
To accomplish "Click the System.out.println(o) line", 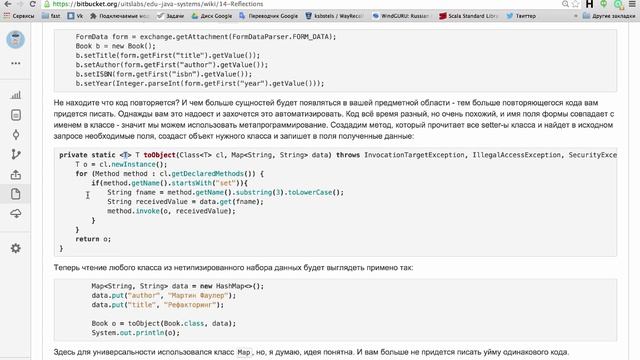I will (136, 333).
